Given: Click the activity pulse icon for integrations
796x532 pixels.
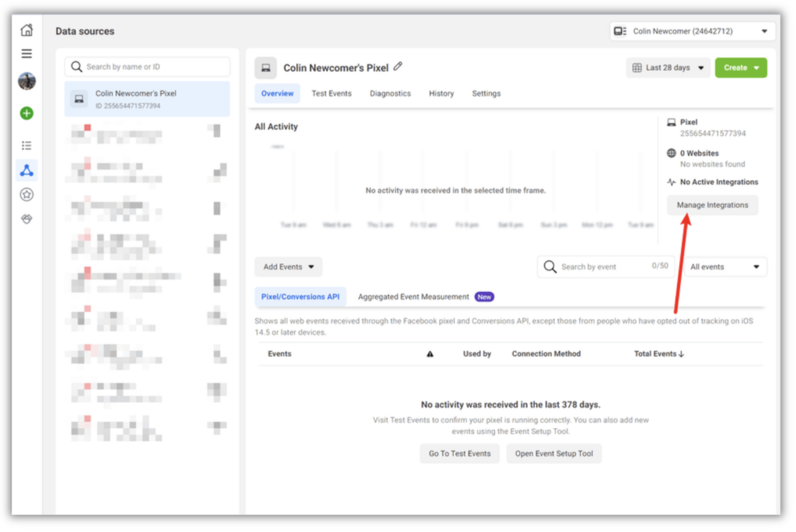Looking at the screenshot, I should [671, 182].
